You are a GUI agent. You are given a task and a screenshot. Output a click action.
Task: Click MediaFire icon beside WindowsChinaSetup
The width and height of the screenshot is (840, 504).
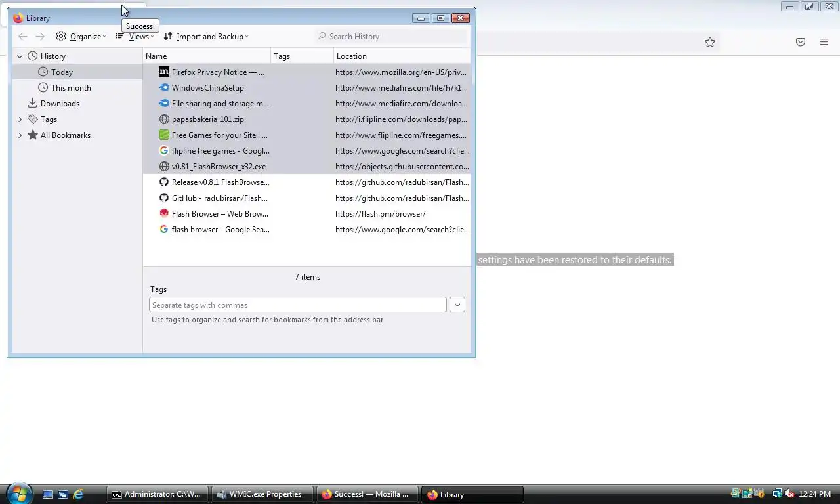164,88
